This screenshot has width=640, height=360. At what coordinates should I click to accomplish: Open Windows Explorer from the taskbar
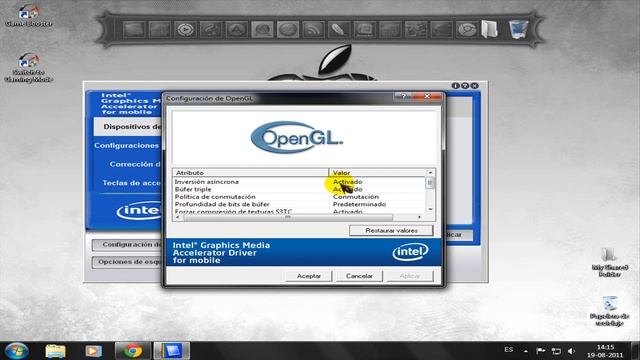pyautogui.click(x=55, y=351)
